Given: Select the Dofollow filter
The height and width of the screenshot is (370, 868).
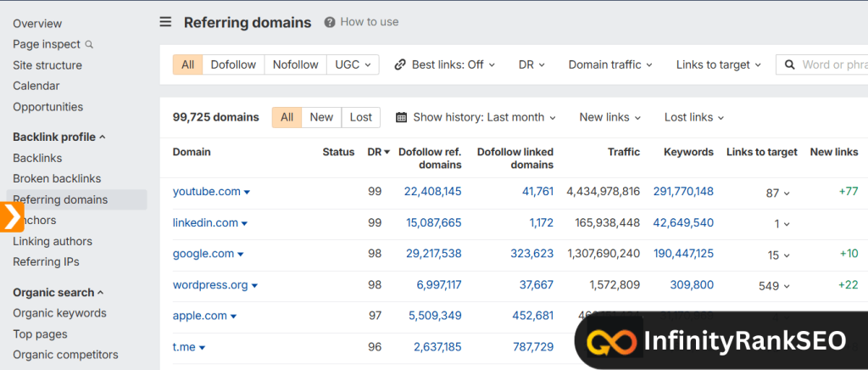Looking at the screenshot, I should [x=234, y=64].
